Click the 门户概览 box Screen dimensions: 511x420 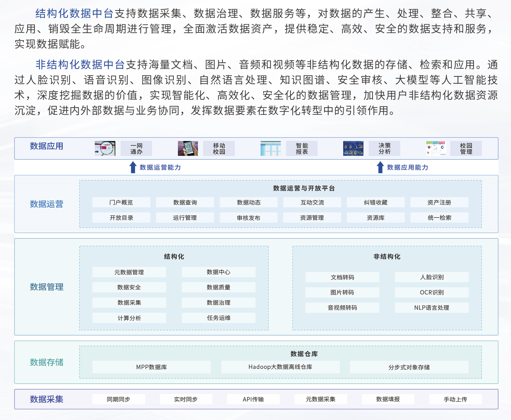click(x=121, y=202)
